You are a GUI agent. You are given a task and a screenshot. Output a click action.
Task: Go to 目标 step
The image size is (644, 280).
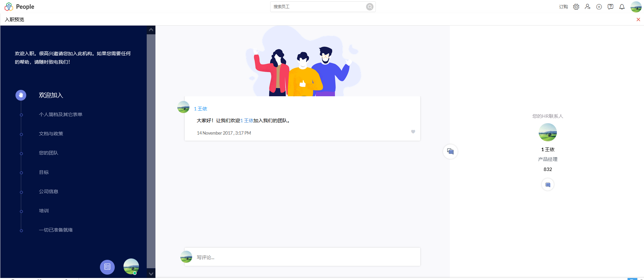44,172
